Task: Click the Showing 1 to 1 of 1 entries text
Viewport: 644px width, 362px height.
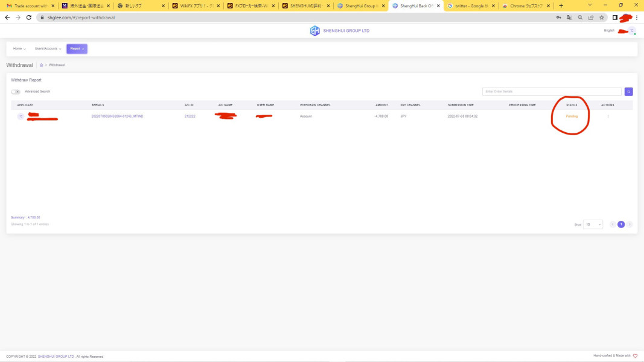Action: pos(30,224)
